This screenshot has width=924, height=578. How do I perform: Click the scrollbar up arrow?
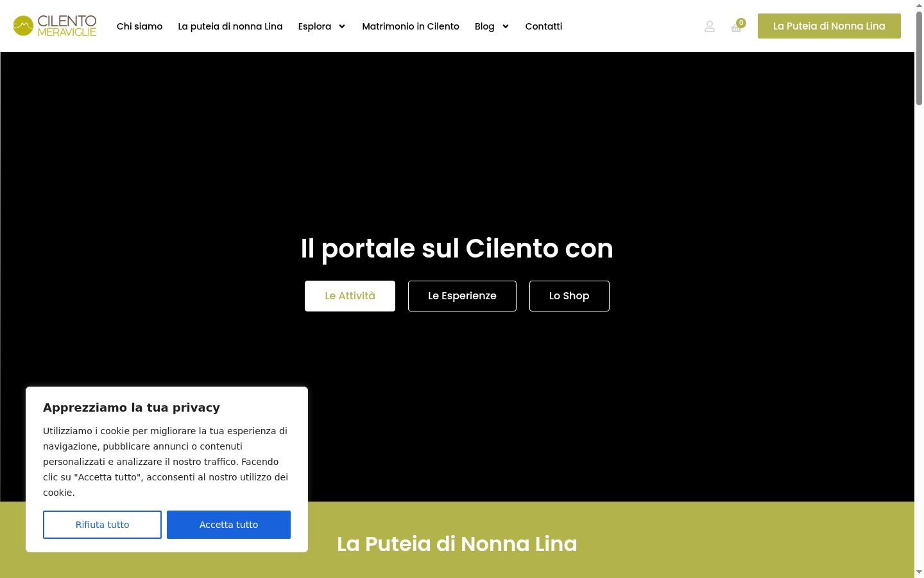point(919,4)
